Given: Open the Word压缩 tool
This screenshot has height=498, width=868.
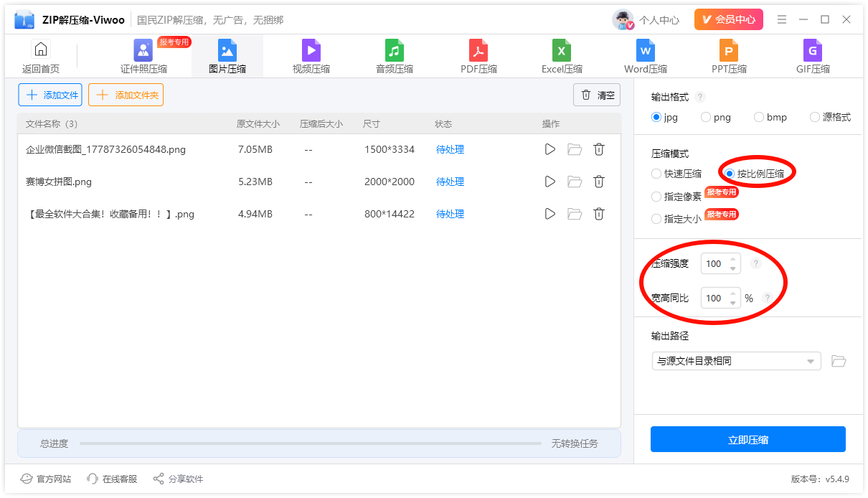Looking at the screenshot, I should coord(646,57).
